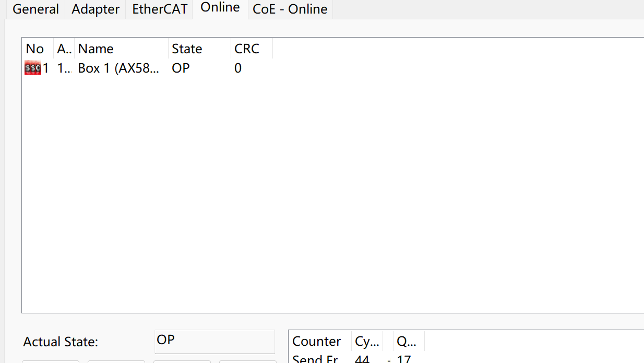Switch to the EtherCAT tab
The height and width of the screenshot is (363, 644).
159,9
